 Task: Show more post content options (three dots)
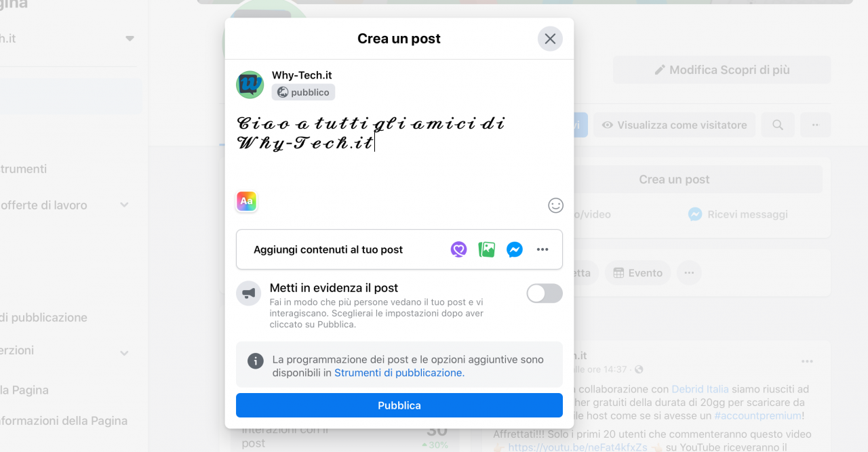(x=542, y=249)
